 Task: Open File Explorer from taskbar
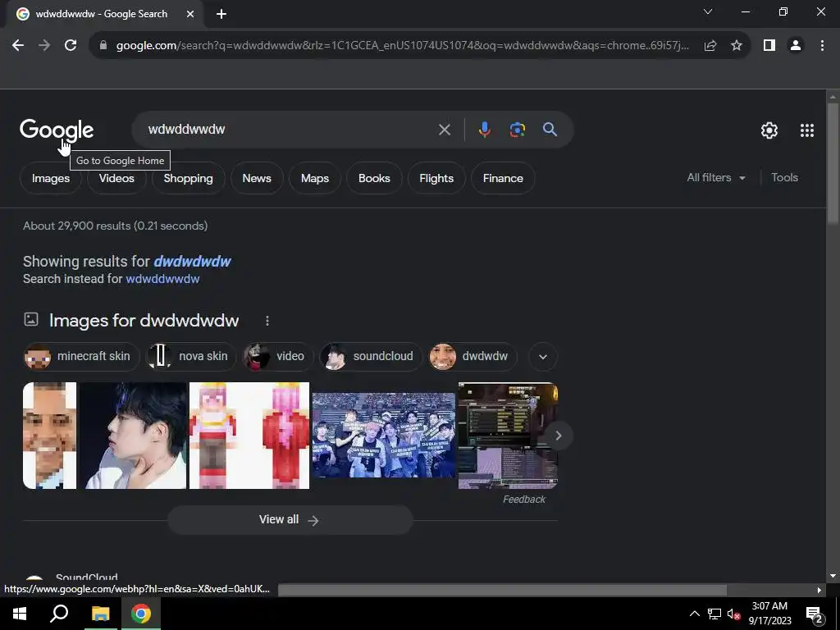(100, 614)
